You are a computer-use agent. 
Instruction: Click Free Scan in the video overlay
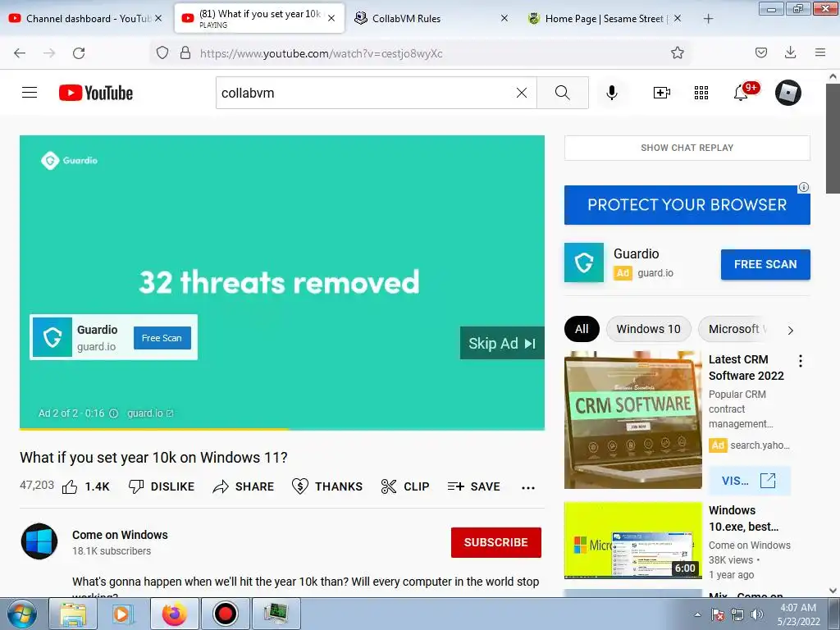pyautogui.click(x=162, y=338)
